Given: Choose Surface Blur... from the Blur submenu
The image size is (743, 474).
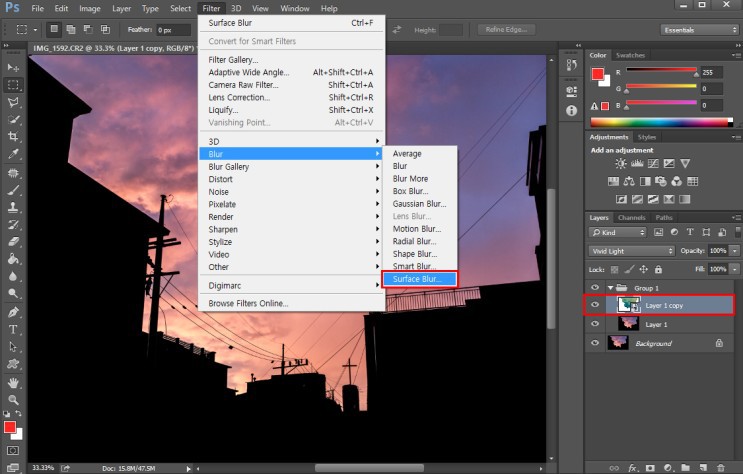Looking at the screenshot, I should point(419,279).
